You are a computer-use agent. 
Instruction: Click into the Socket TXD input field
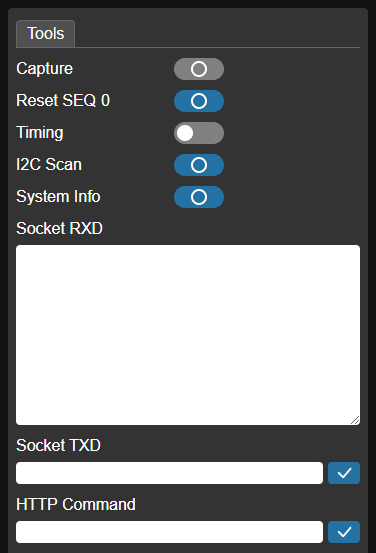pos(169,473)
